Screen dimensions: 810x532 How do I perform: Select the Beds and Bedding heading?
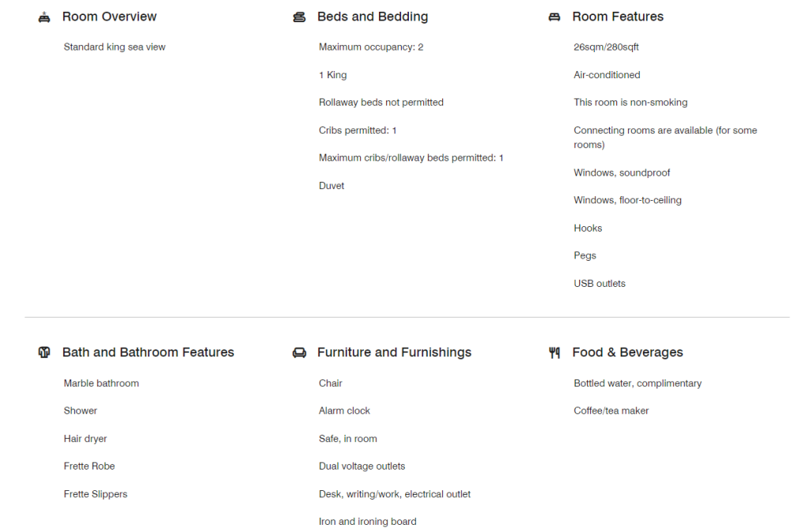pos(373,17)
